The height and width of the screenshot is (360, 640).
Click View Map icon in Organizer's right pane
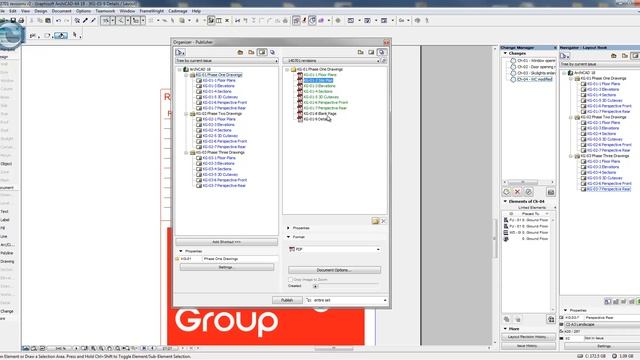[x=360, y=52]
